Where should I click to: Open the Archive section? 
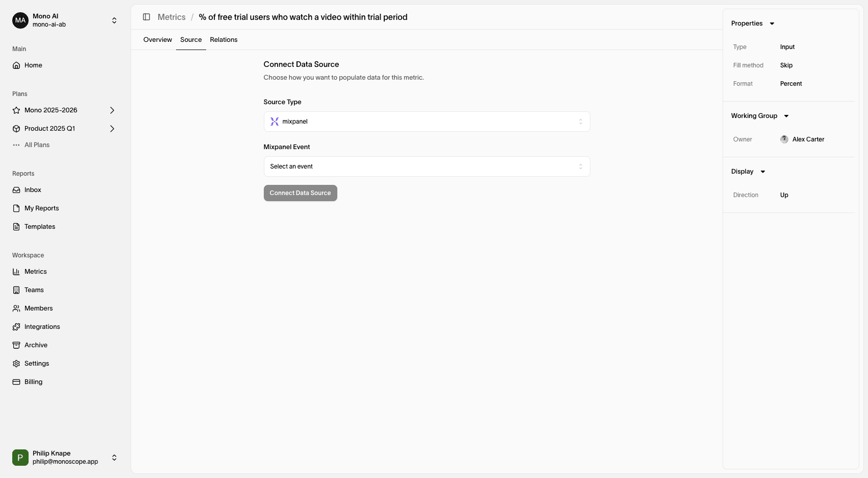35,345
